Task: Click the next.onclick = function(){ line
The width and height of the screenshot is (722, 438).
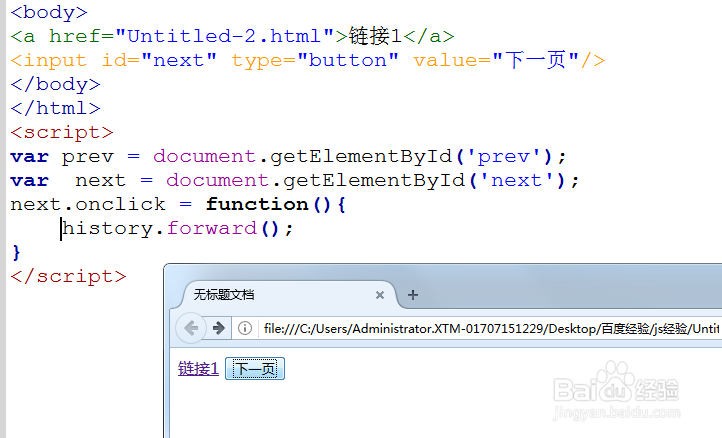Action: (x=178, y=204)
